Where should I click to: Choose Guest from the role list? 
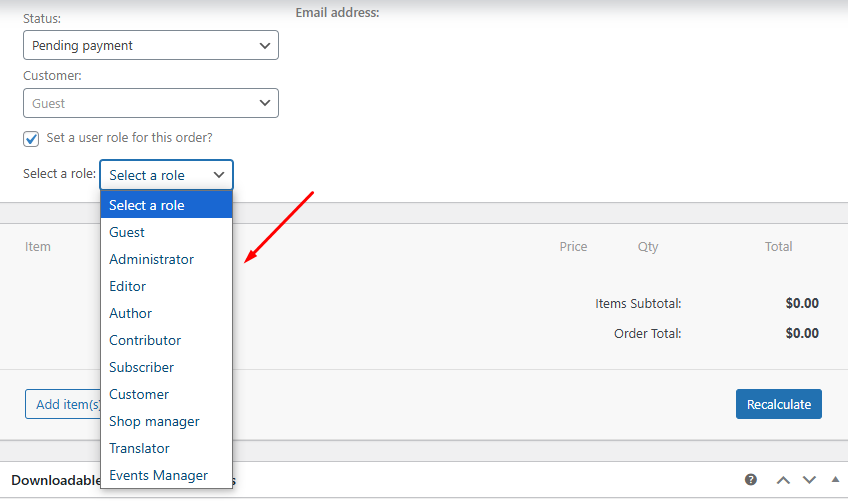(127, 232)
